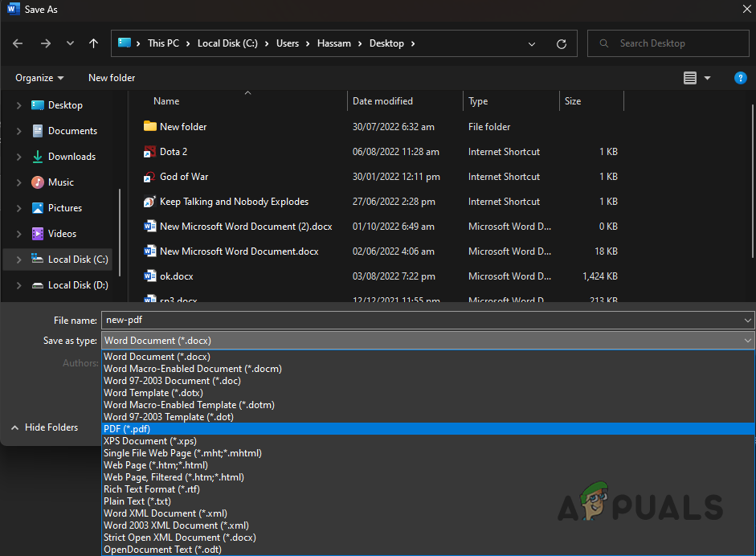Expand the recent locations chevron
Screen dimensions: 756x556
click(70, 43)
